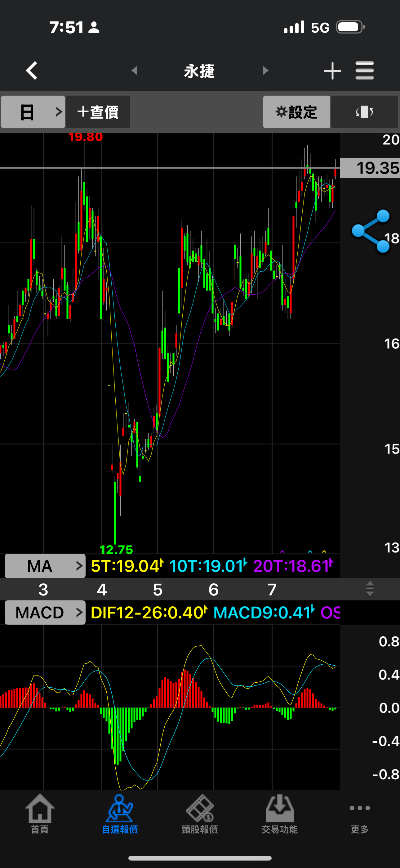Viewport: 400px width, 868px height.
Task: Tap month 7 on the date axis
Action: tap(272, 590)
